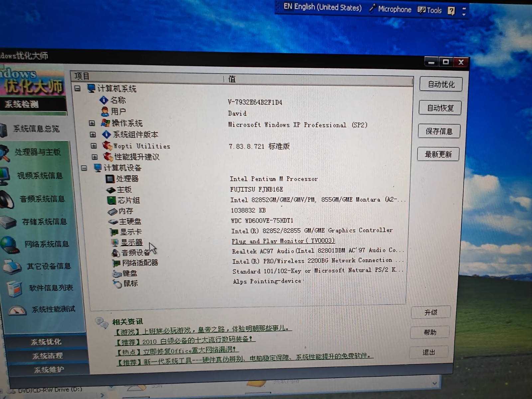
Task: Open the 【热点】立即修复Office link
Action: tap(177, 350)
